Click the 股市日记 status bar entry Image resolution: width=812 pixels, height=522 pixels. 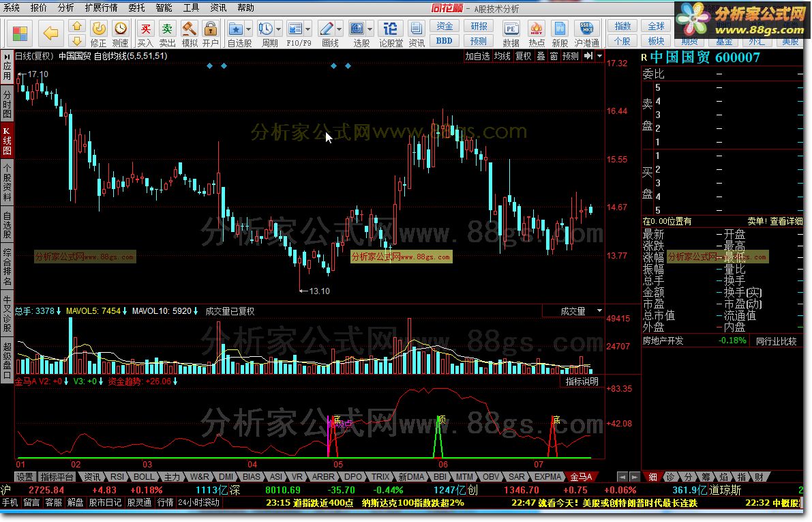coord(104,503)
